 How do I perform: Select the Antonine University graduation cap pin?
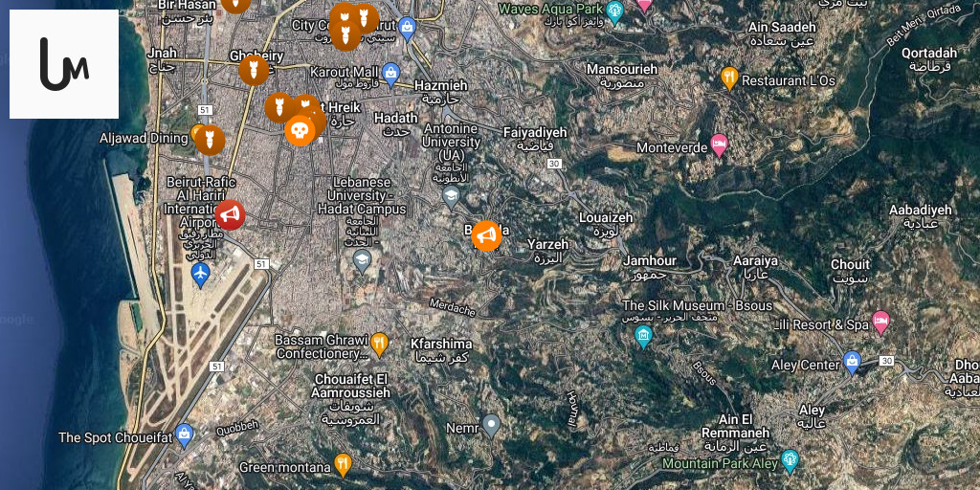[452, 197]
